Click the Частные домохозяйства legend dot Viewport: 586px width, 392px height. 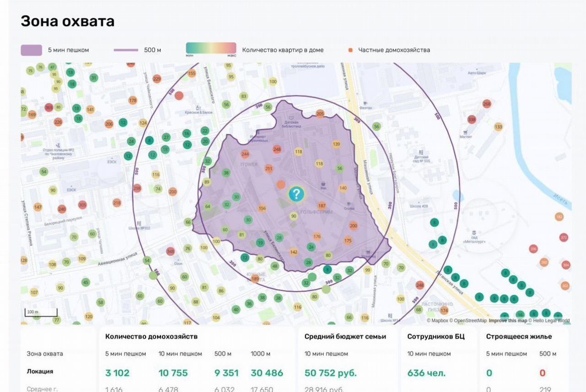(350, 50)
